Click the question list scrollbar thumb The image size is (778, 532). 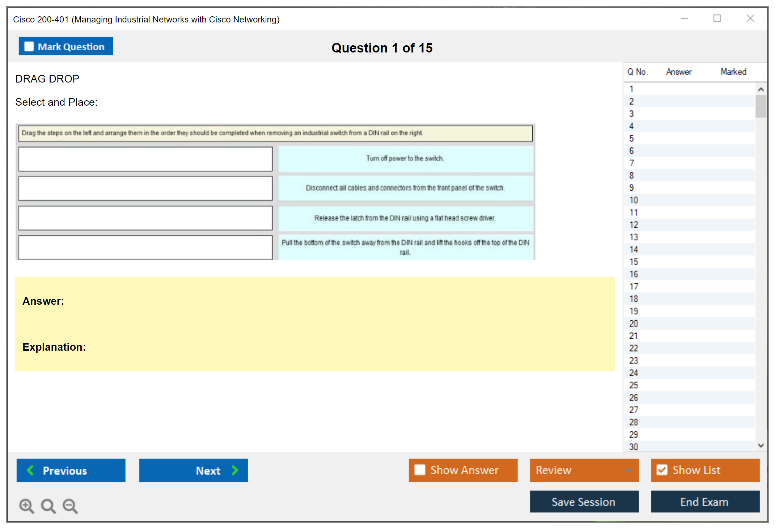pyautogui.click(x=761, y=106)
